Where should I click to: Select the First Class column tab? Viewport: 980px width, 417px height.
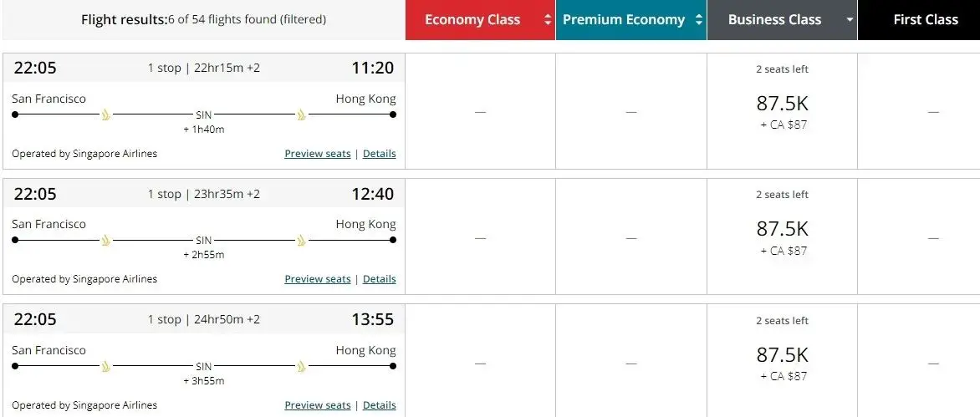(x=925, y=20)
